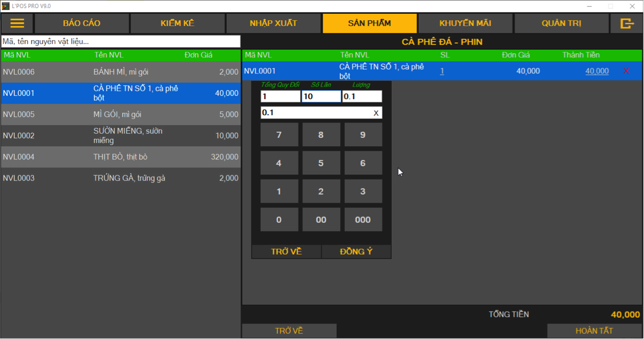
Task: Click the 40,000 Thành Tiền link
Action: click(x=596, y=71)
